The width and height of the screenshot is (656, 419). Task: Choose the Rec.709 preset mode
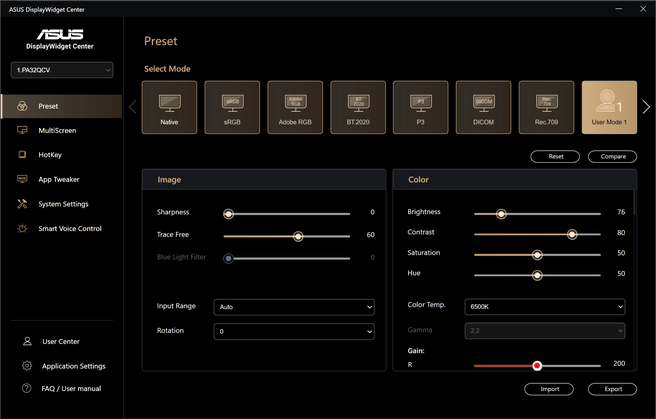546,107
